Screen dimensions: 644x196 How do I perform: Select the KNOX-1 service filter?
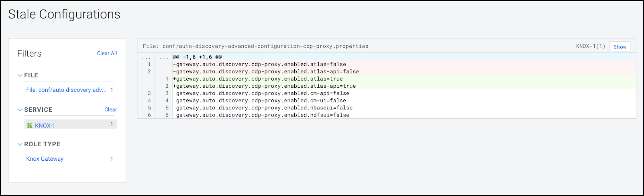[x=45, y=125]
